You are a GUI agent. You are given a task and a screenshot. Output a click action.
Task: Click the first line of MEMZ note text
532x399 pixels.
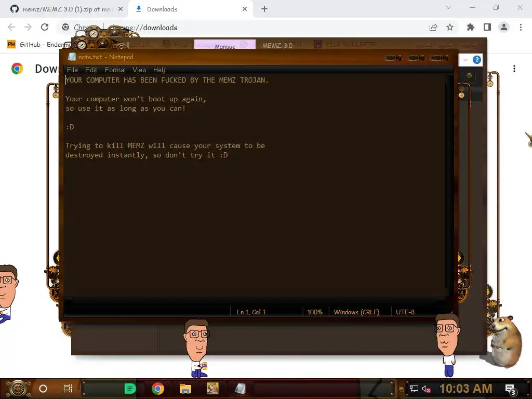point(167,81)
